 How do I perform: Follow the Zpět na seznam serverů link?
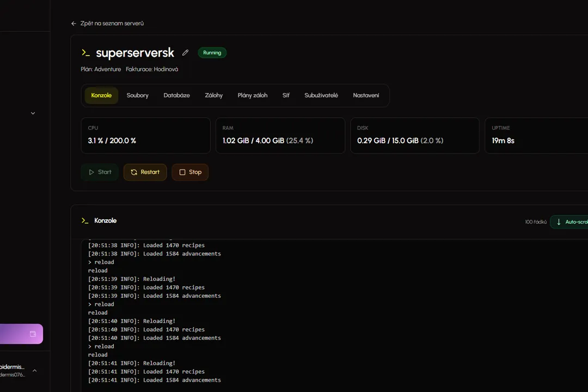tap(112, 23)
